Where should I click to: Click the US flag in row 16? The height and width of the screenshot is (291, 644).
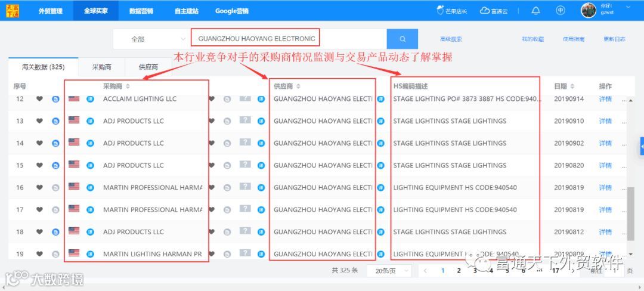point(74,186)
